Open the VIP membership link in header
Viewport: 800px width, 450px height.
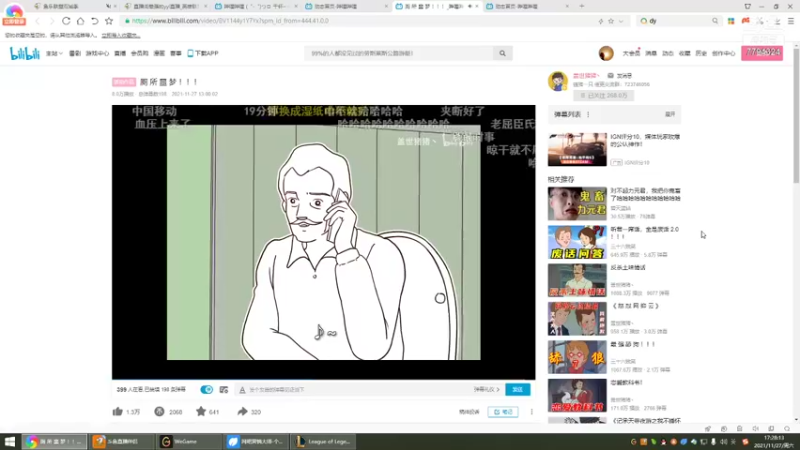[x=631, y=53]
